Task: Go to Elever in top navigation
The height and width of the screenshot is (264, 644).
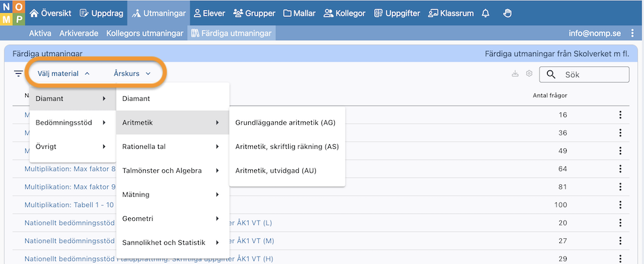Action: 209,13
